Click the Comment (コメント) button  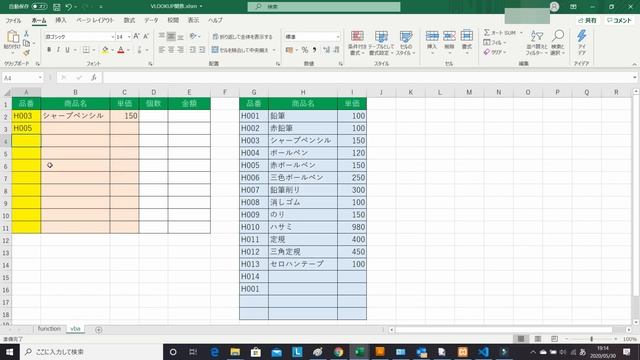pos(619,20)
